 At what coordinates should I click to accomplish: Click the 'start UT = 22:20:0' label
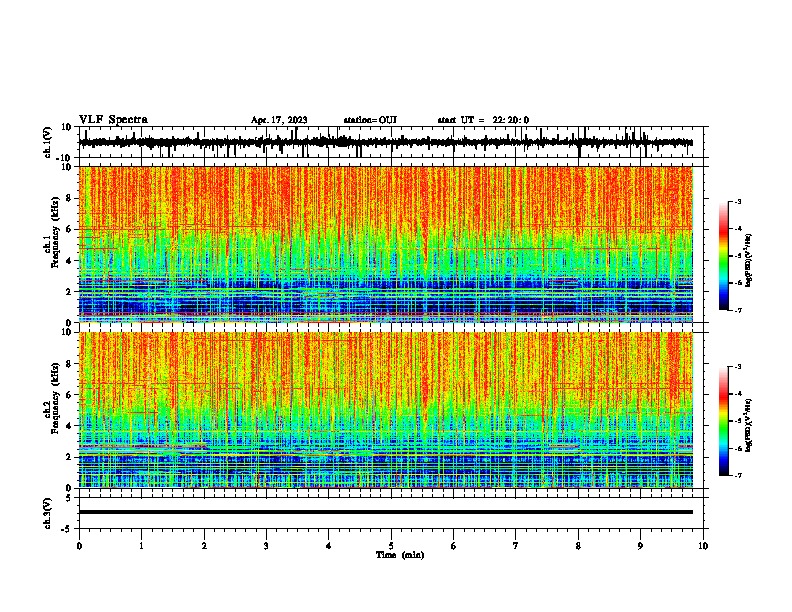pyautogui.click(x=483, y=120)
